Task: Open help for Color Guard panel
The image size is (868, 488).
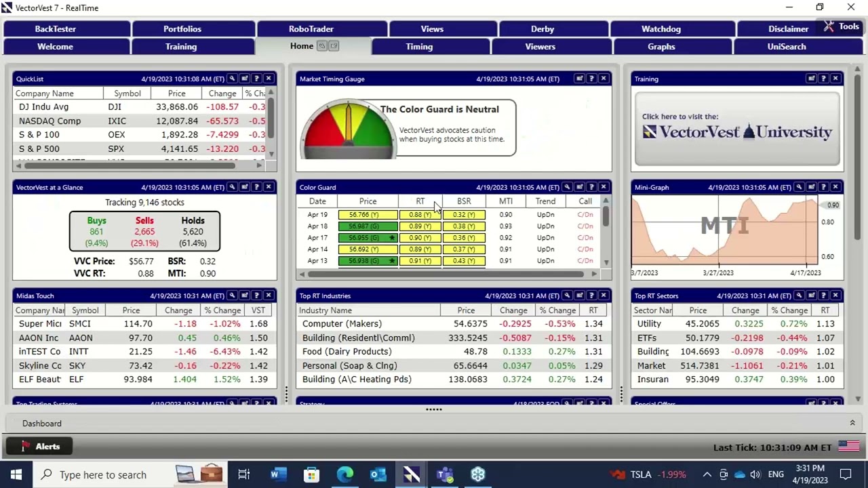Action: [591, 187]
